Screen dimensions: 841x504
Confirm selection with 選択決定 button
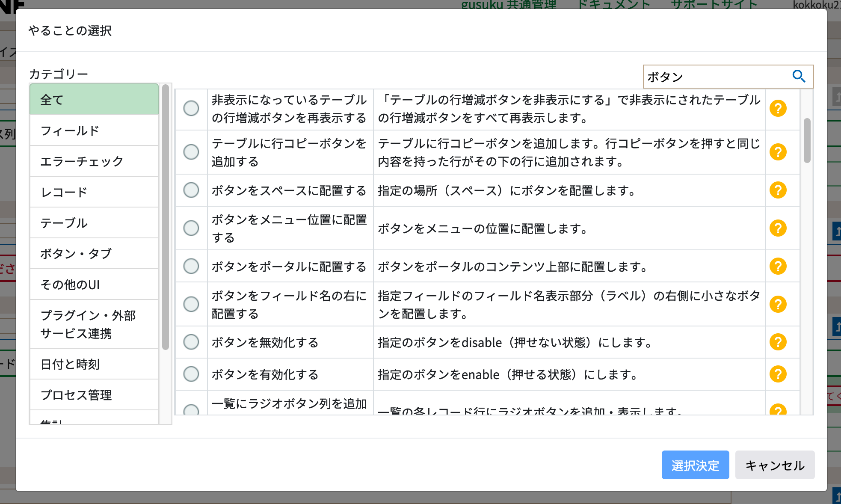[695, 465]
